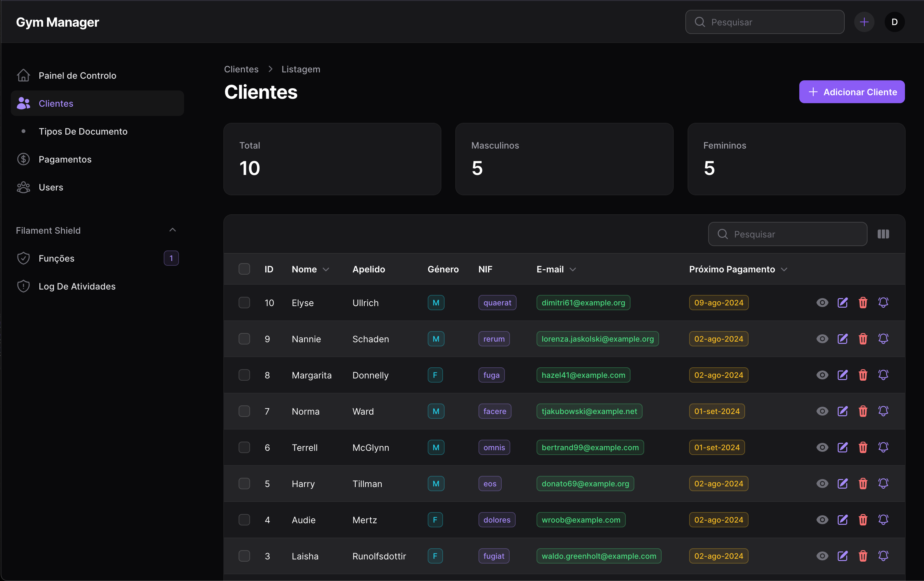Click the plus quick-create icon in header
924x581 pixels.
tap(864, 22)
